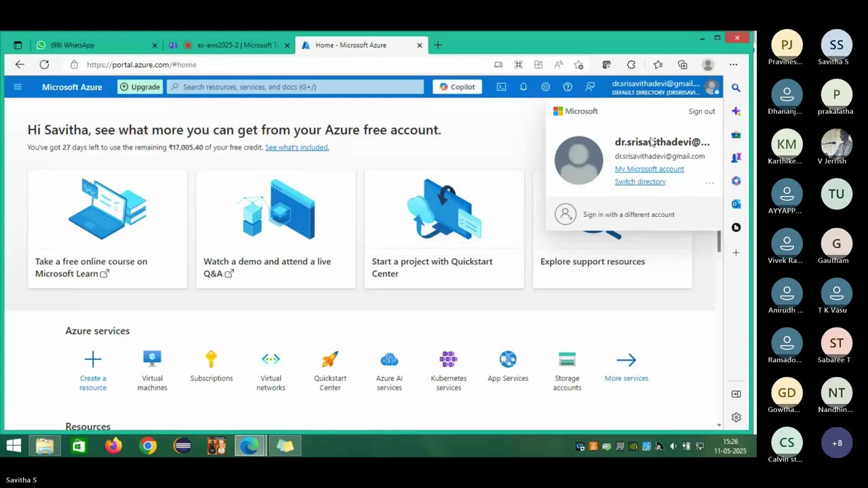The image size is (868, 488).
Task: Close the WhatsApp tab
Action: [x=155, y=45]
